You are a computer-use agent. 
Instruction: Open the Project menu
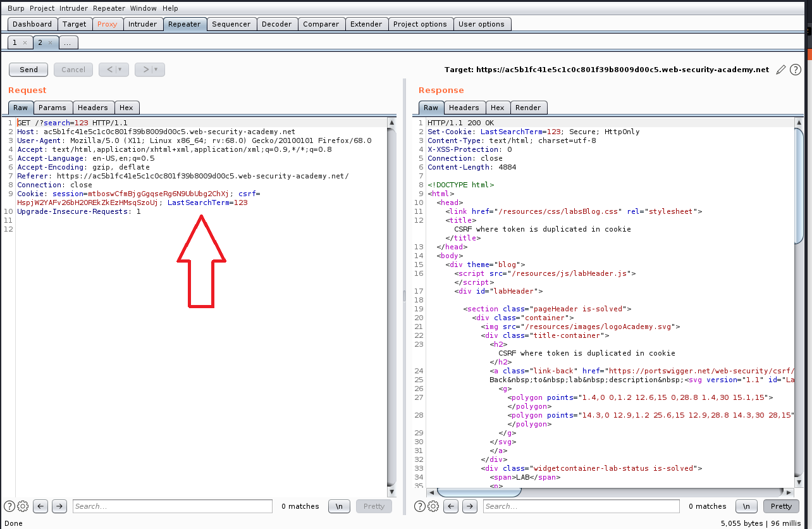coord(42,8)
